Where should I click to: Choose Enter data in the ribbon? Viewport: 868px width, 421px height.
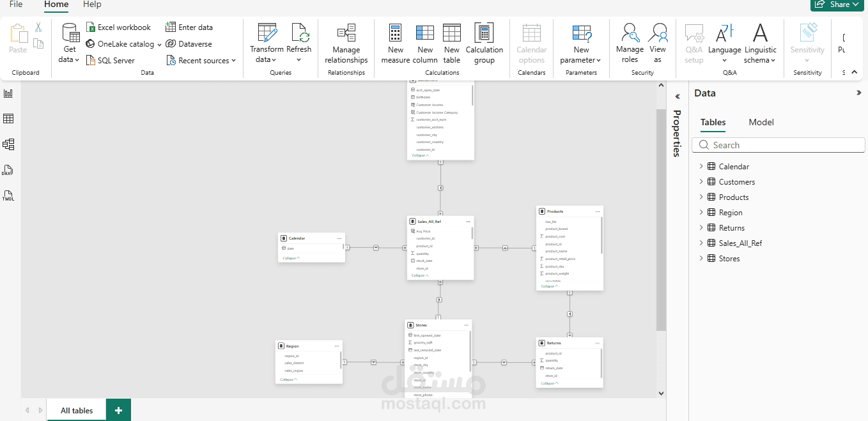point(189,27)
